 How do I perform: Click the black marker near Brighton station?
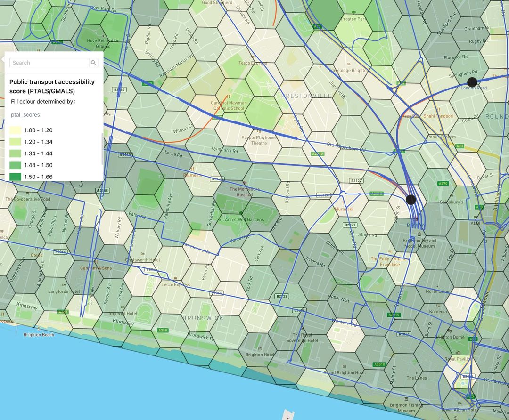410,199
